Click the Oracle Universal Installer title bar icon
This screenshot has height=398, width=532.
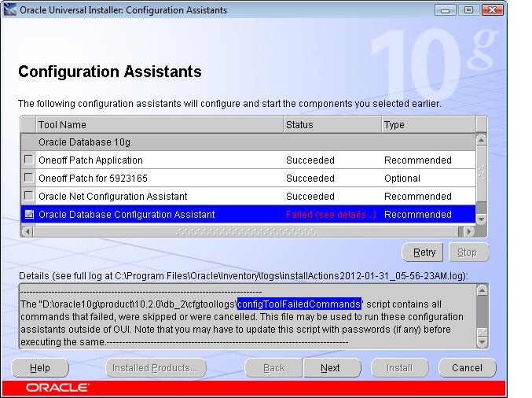(x=10, y=9)
